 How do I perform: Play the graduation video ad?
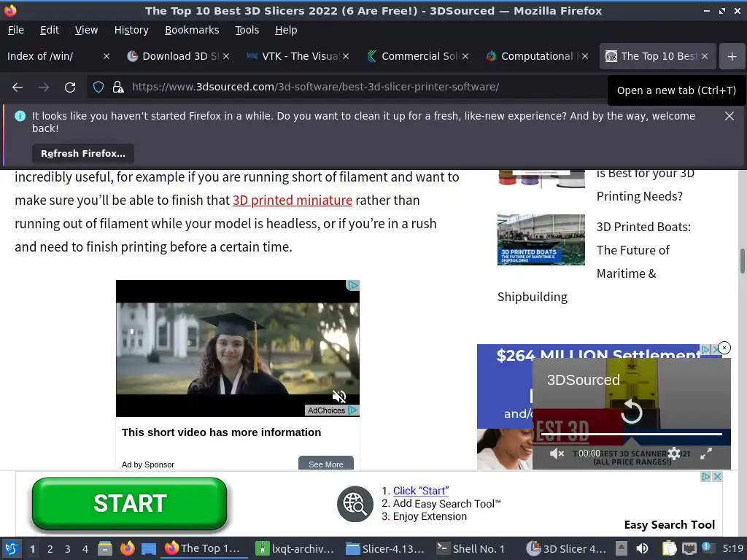pyautogui.click(x=237, y=349)
